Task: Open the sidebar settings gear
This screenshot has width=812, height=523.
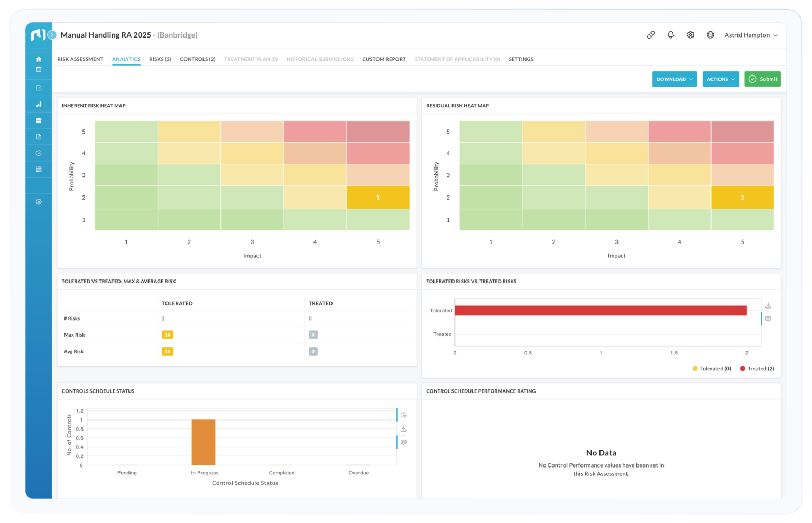Action: (39, 202)
